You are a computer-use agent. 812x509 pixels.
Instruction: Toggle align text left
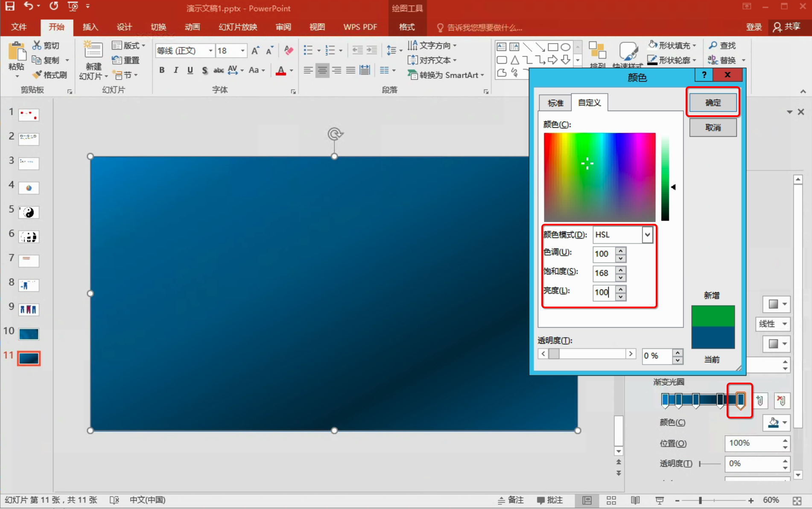point(308,70)
